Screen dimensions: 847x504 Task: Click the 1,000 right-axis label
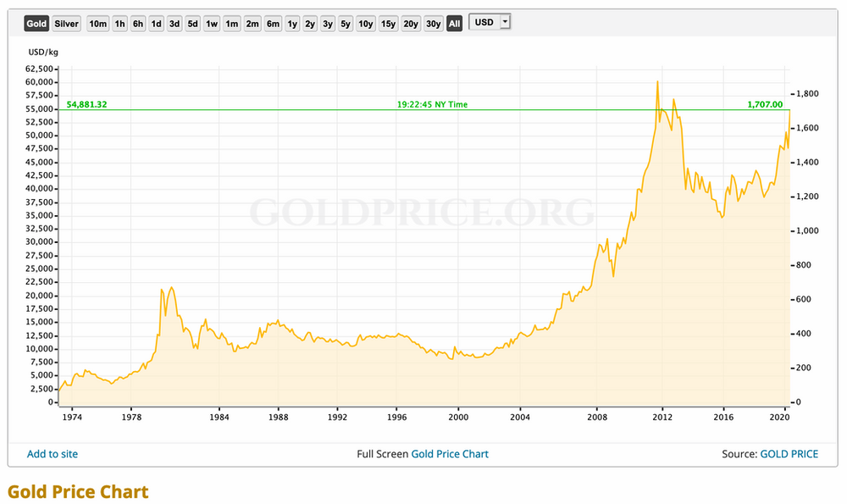[x=807, y=230]
